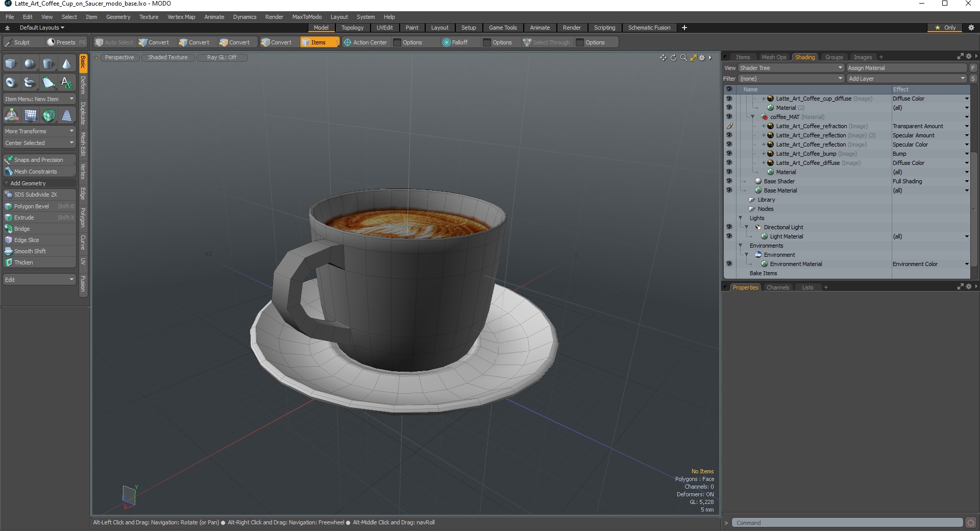Screen dimensions: 980x531
Task: Click the Snaps and Precision button
Action: (40, 160)
